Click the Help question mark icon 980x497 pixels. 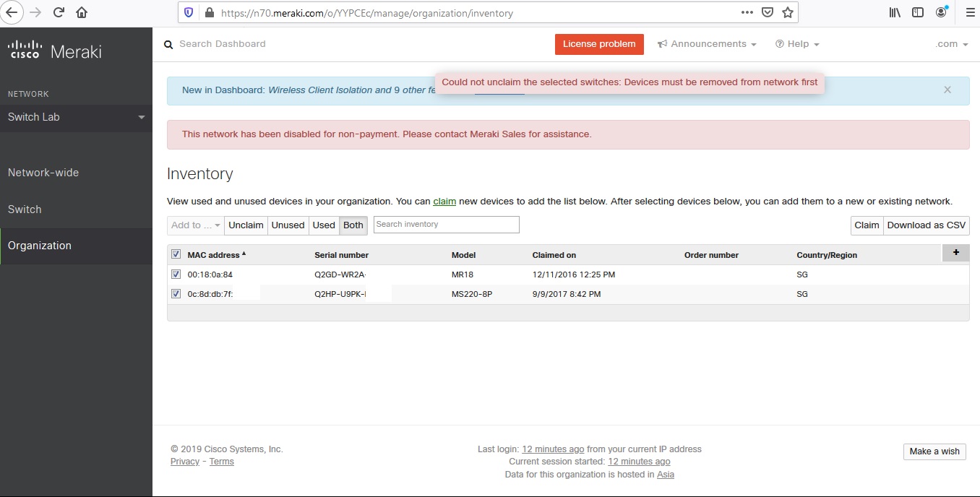pos(781,43)
